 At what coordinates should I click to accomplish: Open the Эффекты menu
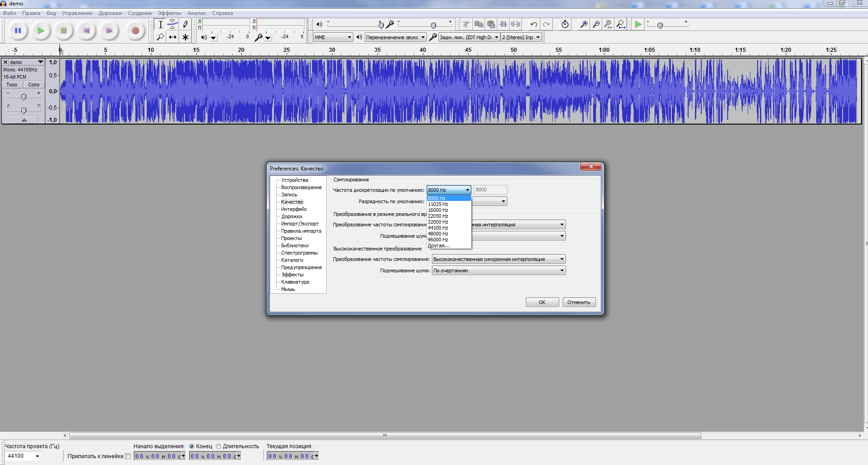point(169,13)
